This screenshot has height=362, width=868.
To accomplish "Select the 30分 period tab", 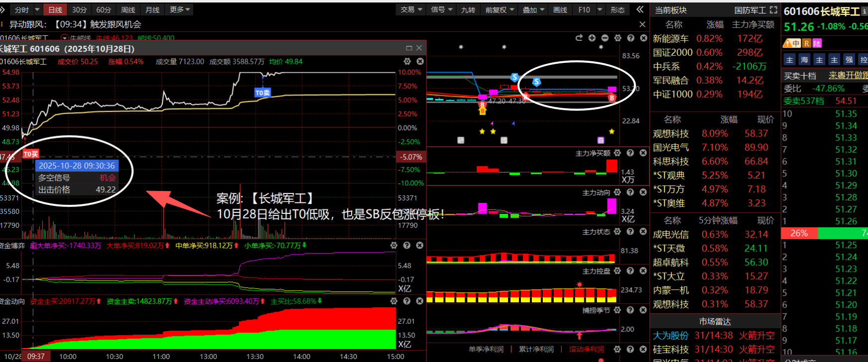I will pyautogui.click(x=79, y=9).
